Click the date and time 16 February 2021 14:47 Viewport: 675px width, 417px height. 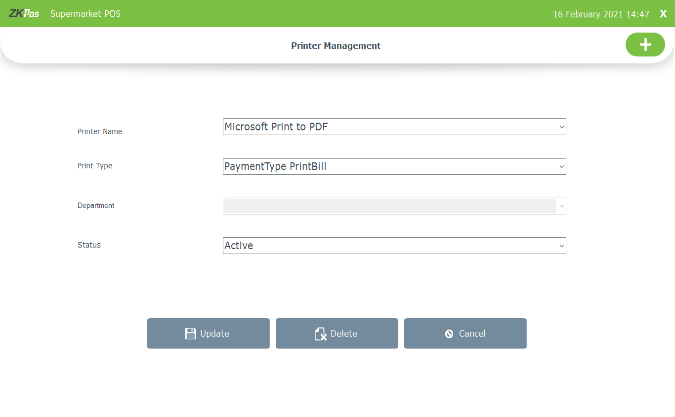tap(601, 14)
